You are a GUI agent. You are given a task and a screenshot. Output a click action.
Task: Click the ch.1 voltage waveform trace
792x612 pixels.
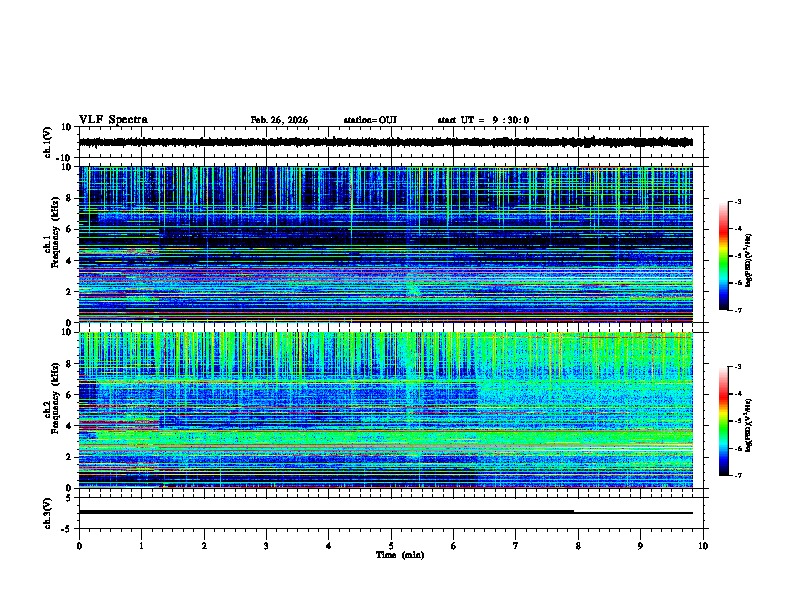tap(386, 142)
